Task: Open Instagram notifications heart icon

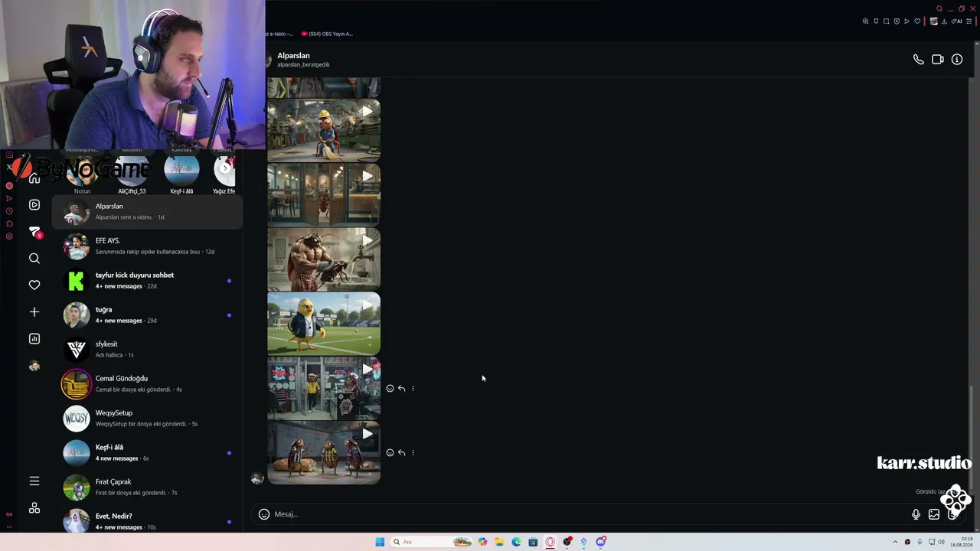Action: [34, 285]
